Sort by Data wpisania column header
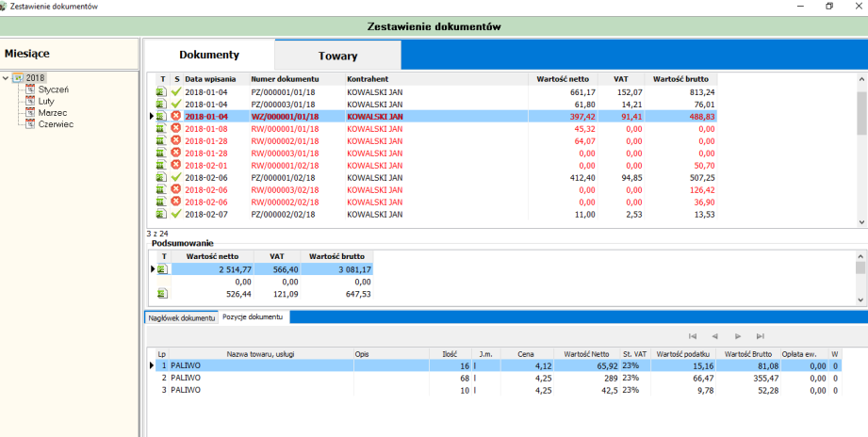The width and height of the screenshot is (868, 437). pyautogui.click(x=215, y=79)
